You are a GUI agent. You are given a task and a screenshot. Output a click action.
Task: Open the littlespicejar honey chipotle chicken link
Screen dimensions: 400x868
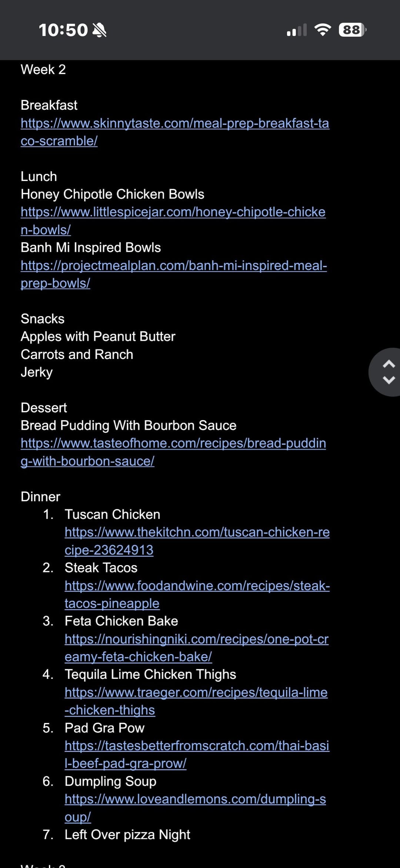click(173, 212)
